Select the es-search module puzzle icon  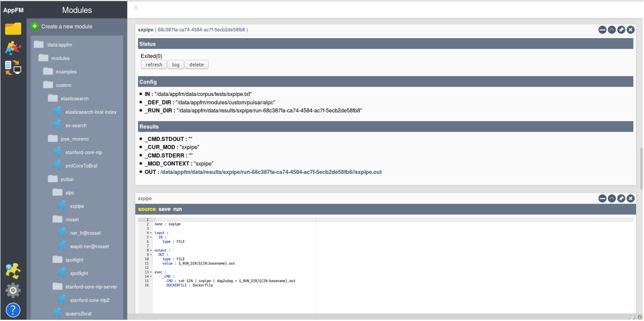(x=57, y=125)
